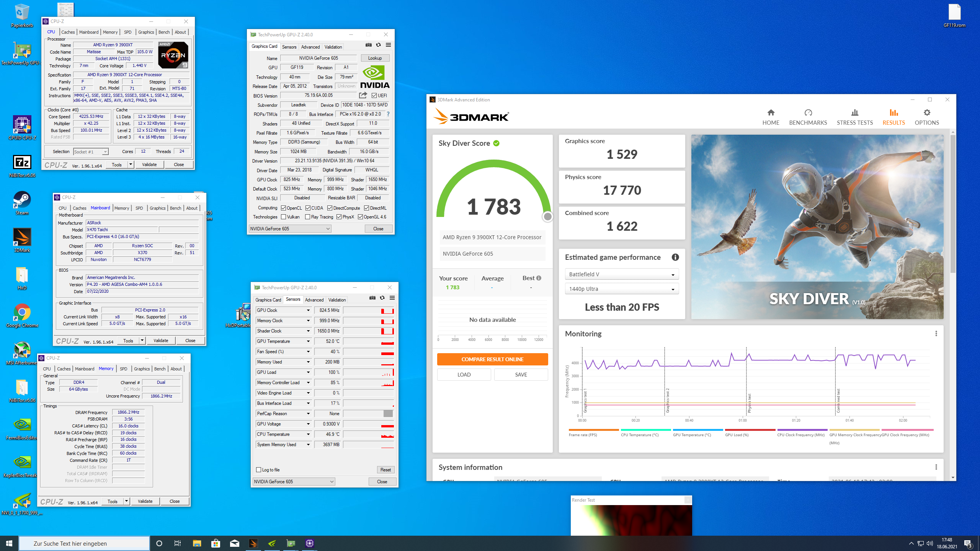Open Microsoft Store from the taskbar
The image size is (980, 551).
click(216, 543)
